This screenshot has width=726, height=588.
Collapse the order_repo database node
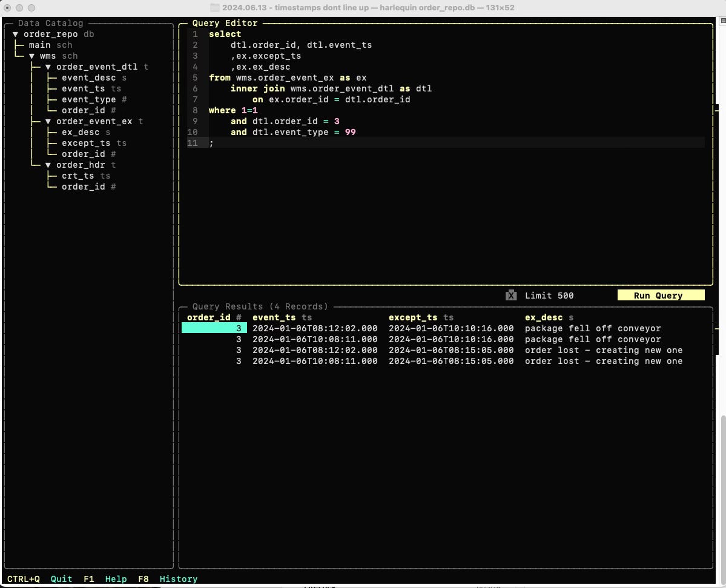(15, 35)
